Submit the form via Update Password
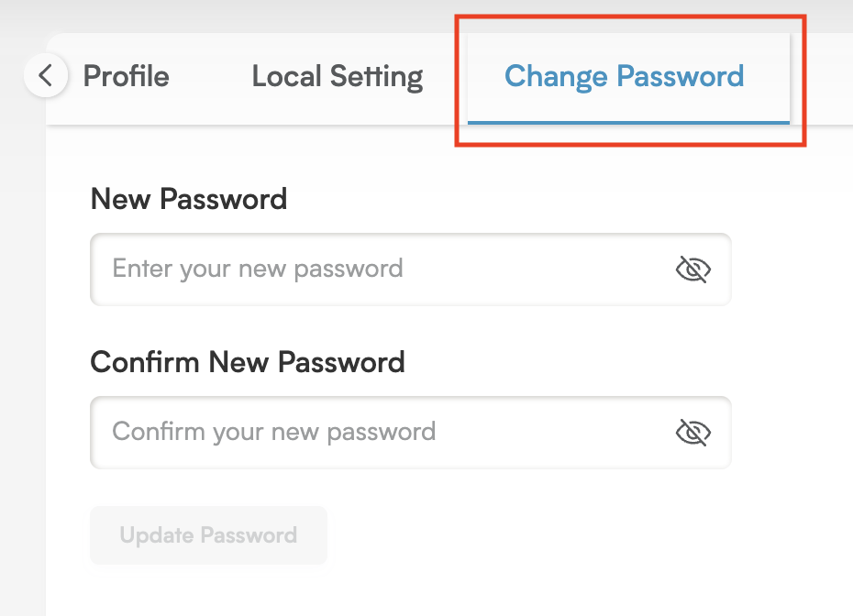Screen dimensions: 853x616 click(x=208, y=535)
